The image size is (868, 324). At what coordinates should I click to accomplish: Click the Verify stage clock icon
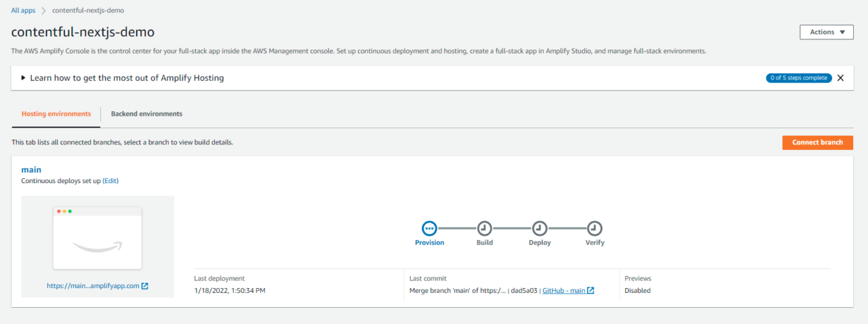pyautogui.click(x=595, y=228)
